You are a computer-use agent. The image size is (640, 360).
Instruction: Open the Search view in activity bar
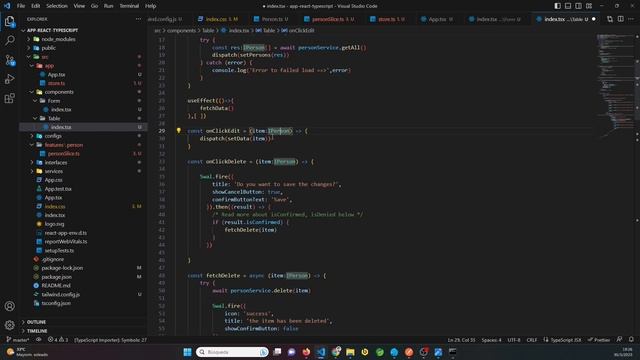9,40
